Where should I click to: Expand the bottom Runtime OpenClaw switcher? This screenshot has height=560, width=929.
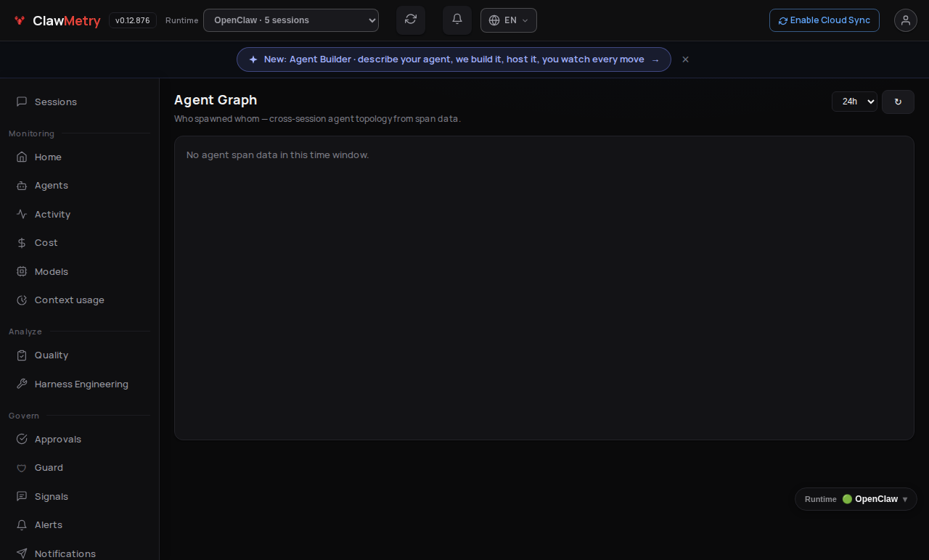point(856,499)
